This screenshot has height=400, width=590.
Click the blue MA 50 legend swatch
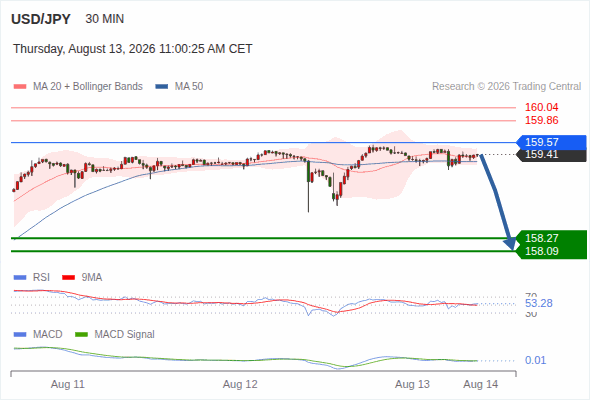coord(162,87)
